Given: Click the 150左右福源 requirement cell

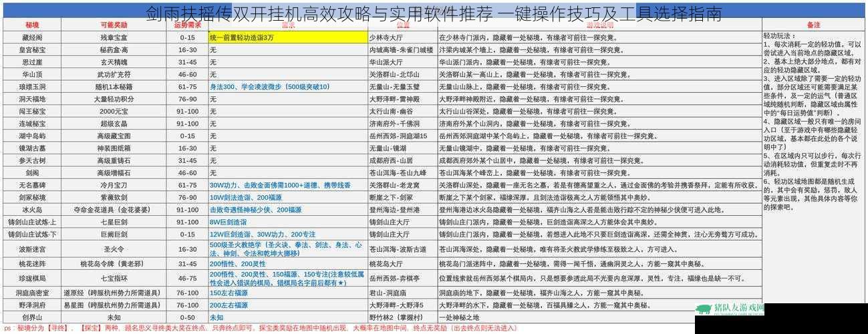Looking at the screenshot, I should point(288,293).
